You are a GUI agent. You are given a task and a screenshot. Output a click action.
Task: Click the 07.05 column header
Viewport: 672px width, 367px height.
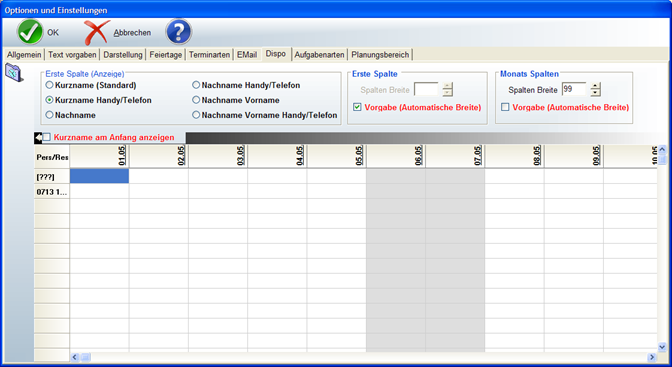(455, 156)
